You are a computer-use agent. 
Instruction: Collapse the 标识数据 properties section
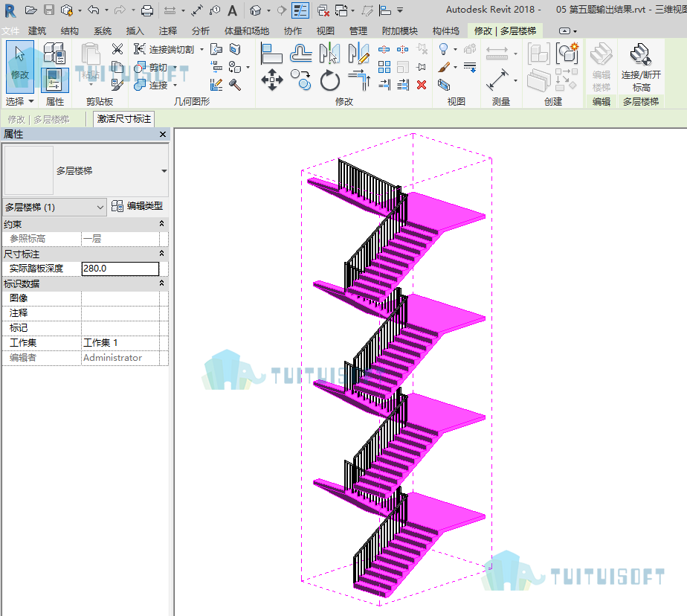pos(161,283)
